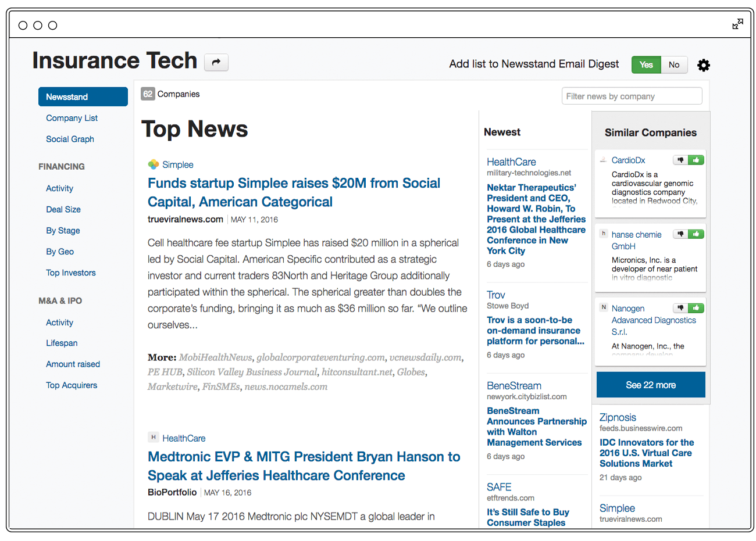The width and height of the screenshot is (756, 541).
Task: Thumbs up CardioDx
Action: (696, 160)
